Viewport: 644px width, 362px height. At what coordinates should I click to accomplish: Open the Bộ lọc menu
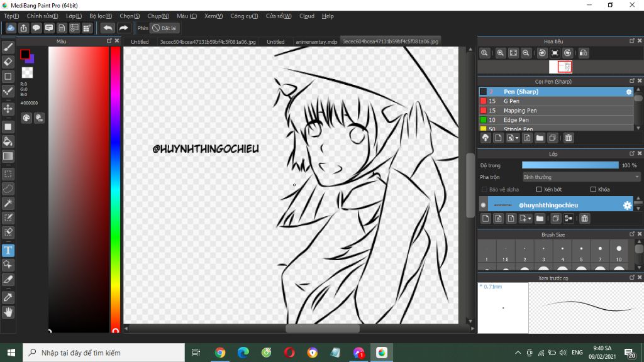[101, 16]
